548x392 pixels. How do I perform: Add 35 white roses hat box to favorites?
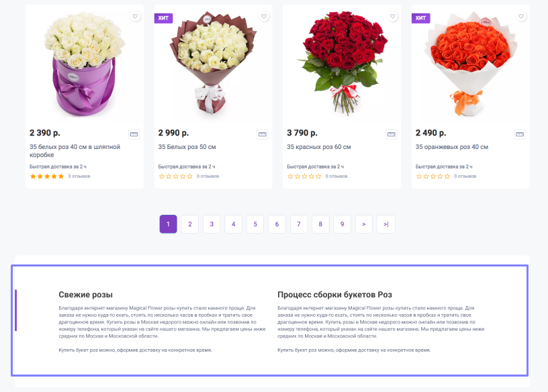pyautogui.click(x=135, y=16)
